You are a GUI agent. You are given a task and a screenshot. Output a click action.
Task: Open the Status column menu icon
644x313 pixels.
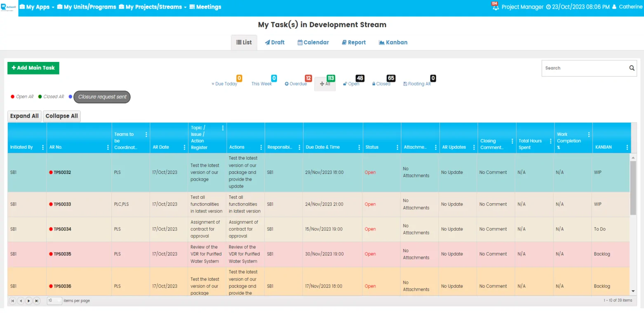[397, 147]
